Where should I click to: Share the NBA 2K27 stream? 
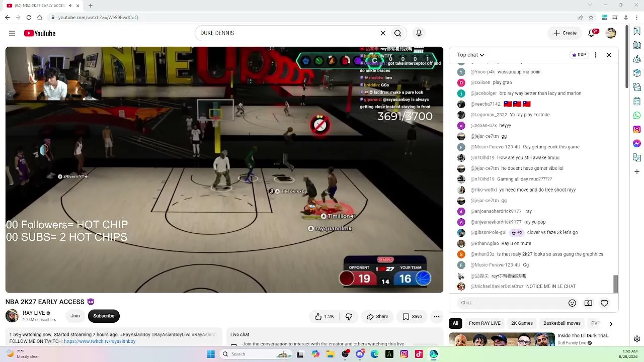point(377,316)
